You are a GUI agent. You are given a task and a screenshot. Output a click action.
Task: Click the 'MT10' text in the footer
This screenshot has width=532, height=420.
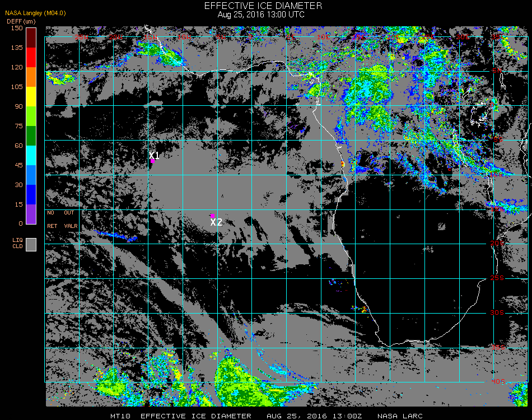(120, 416)
